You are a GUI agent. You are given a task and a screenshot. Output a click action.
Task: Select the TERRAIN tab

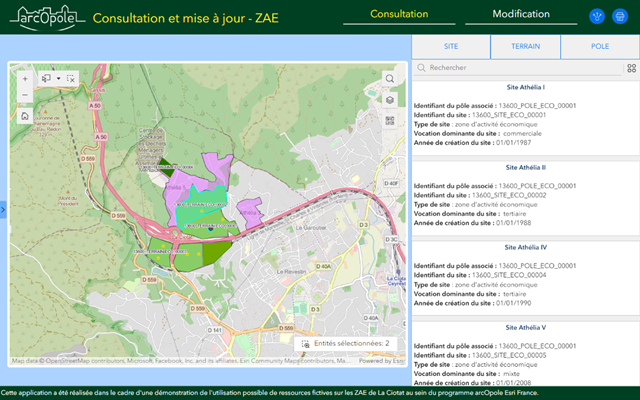tap(525, 47)
